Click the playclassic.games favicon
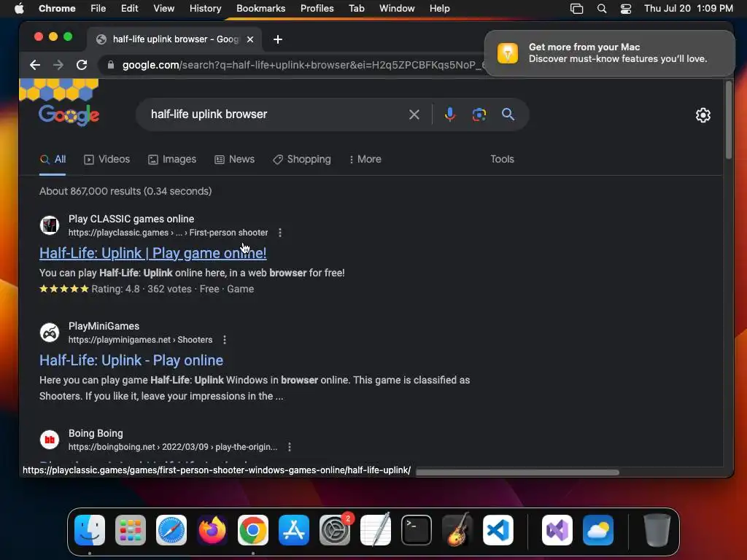The height and width of the screenshot is (560, 747). click(x=50, y=225)
